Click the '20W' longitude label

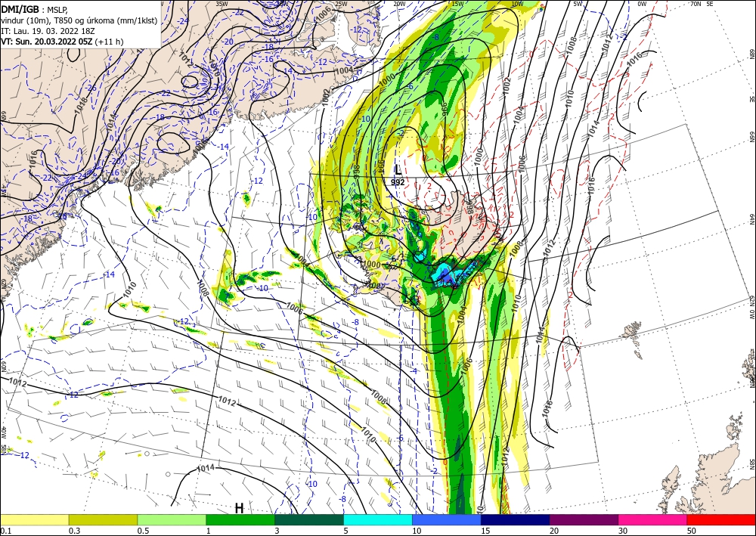tap(399, 4)
